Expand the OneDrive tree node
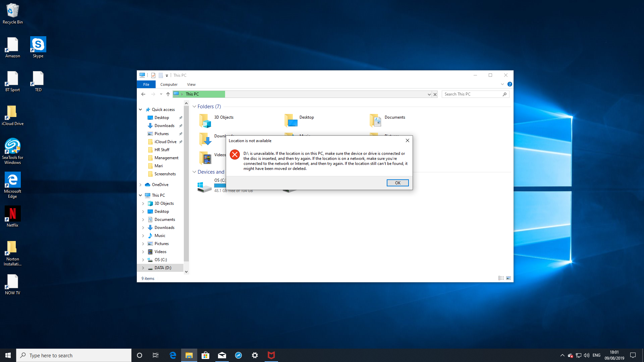The height and width of the screenshot is (362, 644). pos(141,185)
